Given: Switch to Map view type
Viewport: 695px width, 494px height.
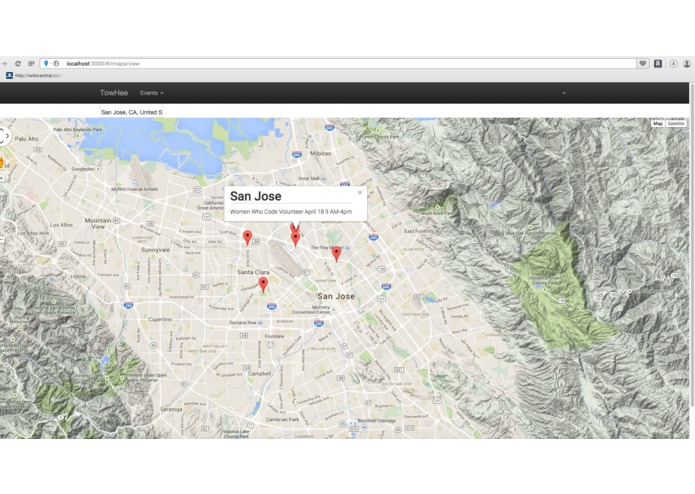Looking at the screenshot, I should (658, 124).
